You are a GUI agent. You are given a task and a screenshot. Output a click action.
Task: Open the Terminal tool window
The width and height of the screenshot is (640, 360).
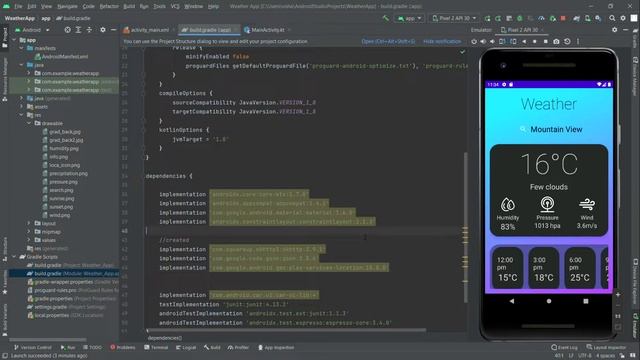[x=156, y=348]
